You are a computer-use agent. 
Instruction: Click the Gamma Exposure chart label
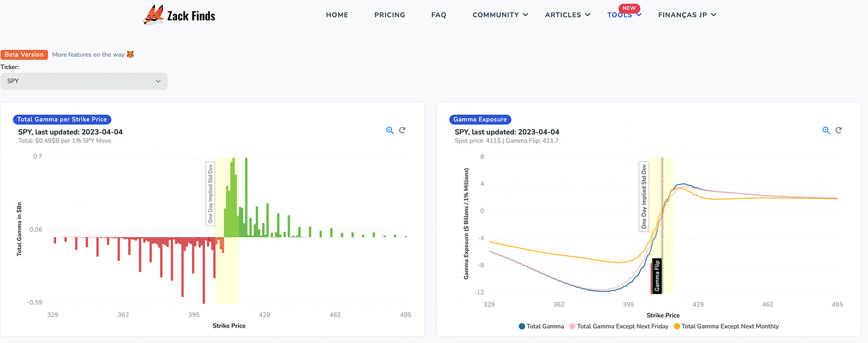pos(480,120)
